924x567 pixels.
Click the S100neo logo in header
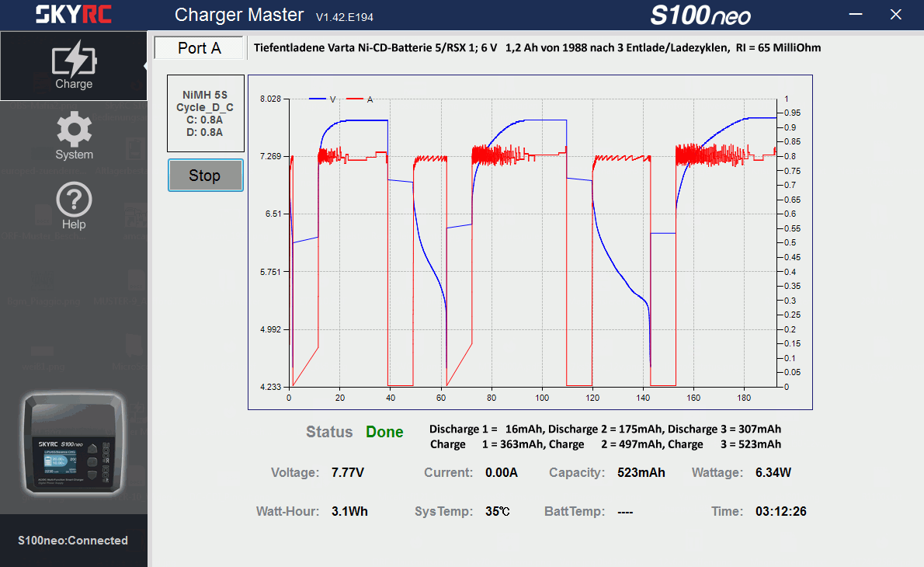[700, 15]
